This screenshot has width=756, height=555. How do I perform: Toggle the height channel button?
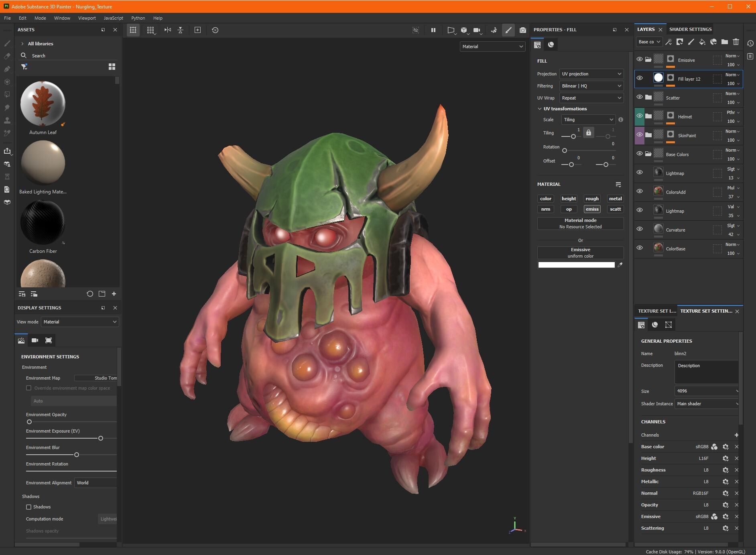569,199
